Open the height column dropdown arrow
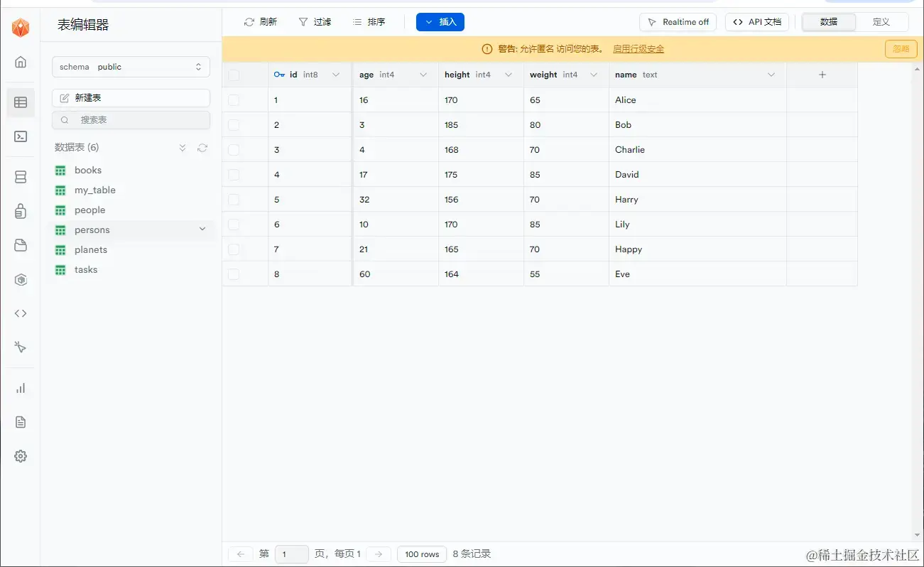The width and height of the screenshot is (924, 567). tap(509, 75)
